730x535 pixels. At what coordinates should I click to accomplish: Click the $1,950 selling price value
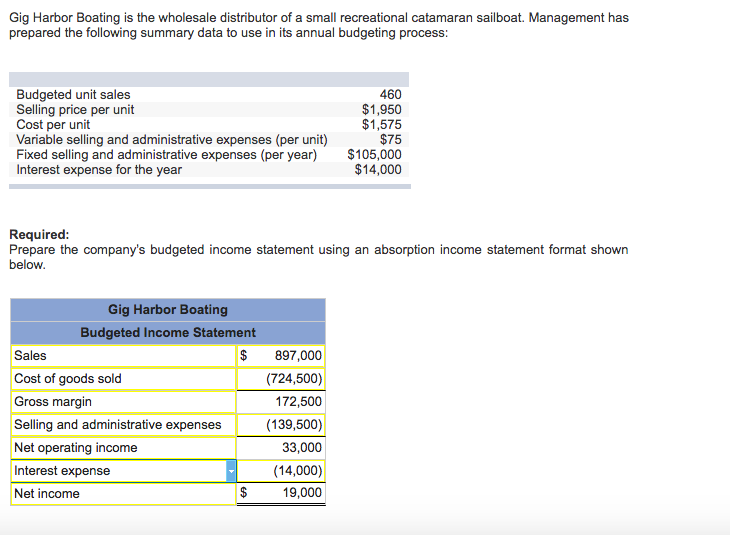382,109
